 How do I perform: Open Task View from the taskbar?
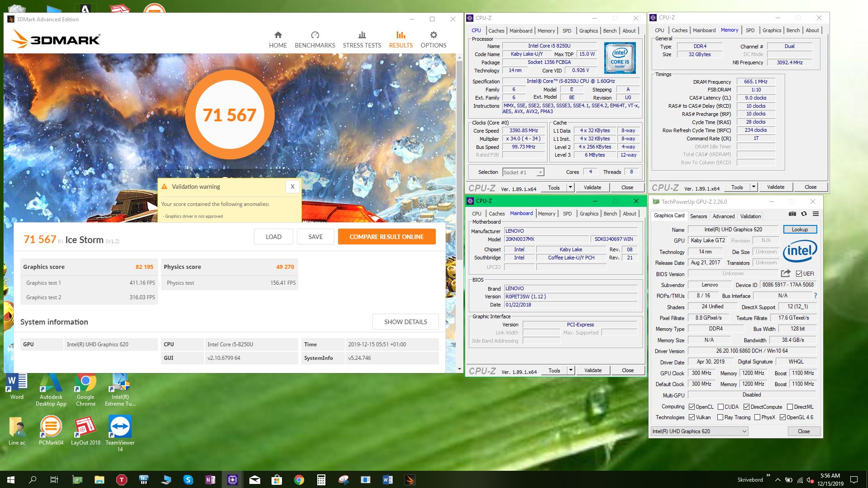click(x=54, y=479)
